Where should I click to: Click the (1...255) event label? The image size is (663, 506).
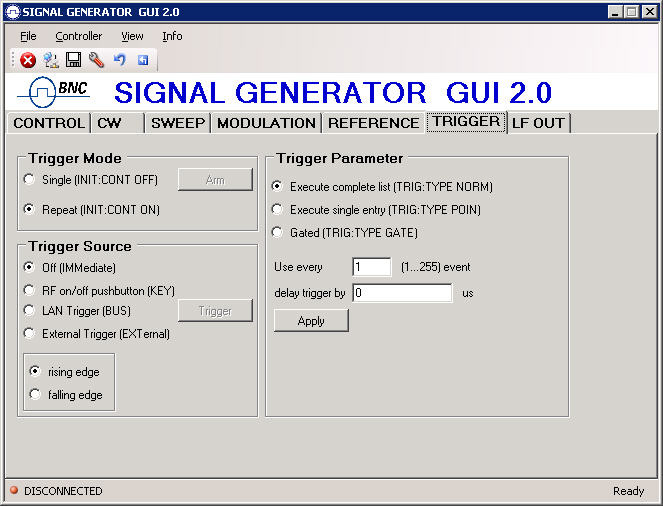click(436, 267)
